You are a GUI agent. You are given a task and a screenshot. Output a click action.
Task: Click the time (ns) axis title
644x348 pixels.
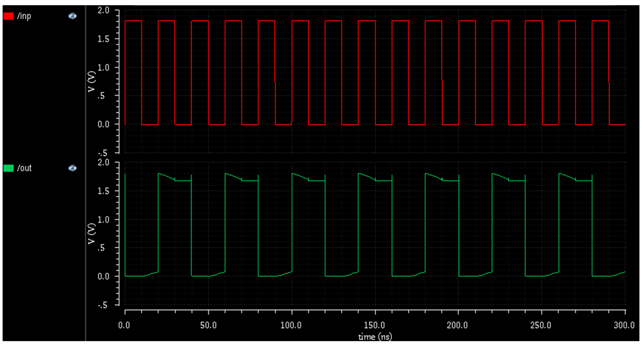point(375,337)
